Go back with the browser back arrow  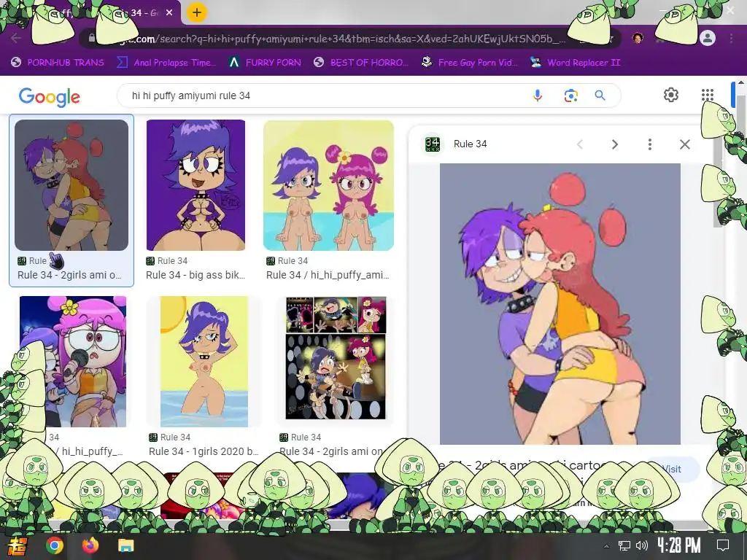pos(16,38)
